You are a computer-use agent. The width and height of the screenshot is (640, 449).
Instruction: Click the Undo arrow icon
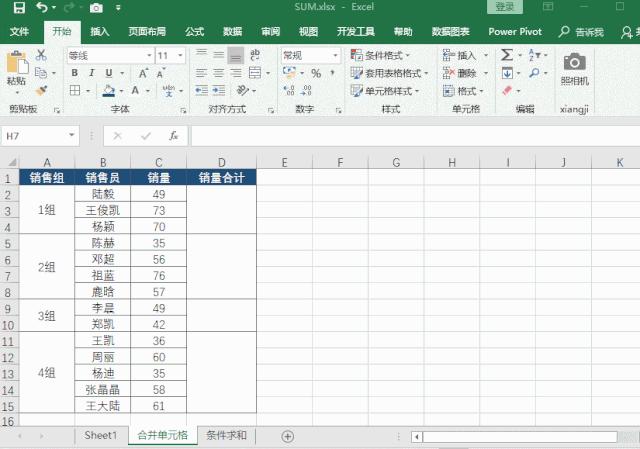(42, 7)
